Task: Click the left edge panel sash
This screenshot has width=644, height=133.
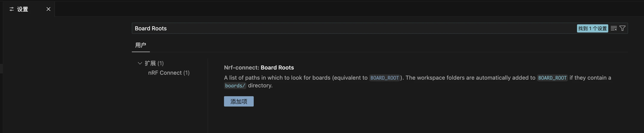Action: coord(1,68)
